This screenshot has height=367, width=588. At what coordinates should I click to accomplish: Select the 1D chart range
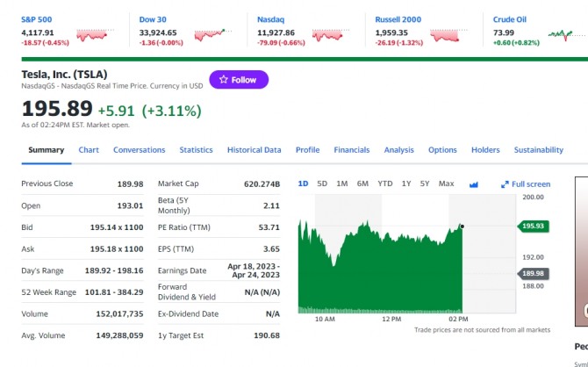303,183
